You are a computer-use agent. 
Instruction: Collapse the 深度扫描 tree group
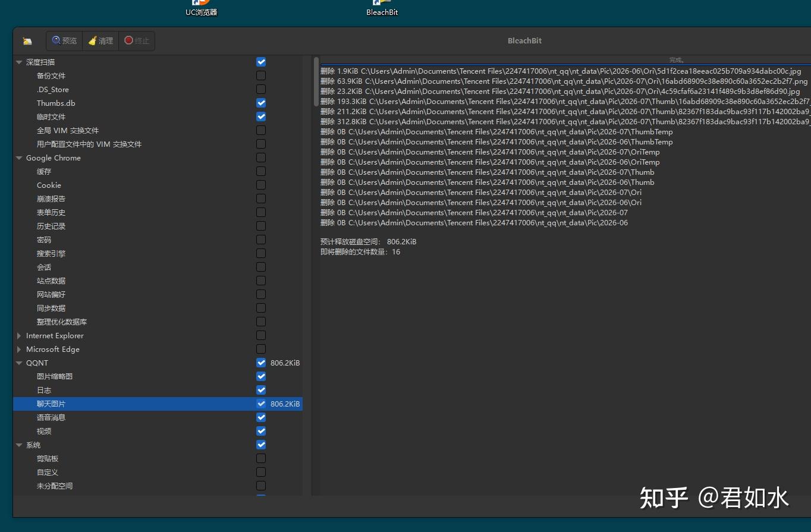[19, 62]
